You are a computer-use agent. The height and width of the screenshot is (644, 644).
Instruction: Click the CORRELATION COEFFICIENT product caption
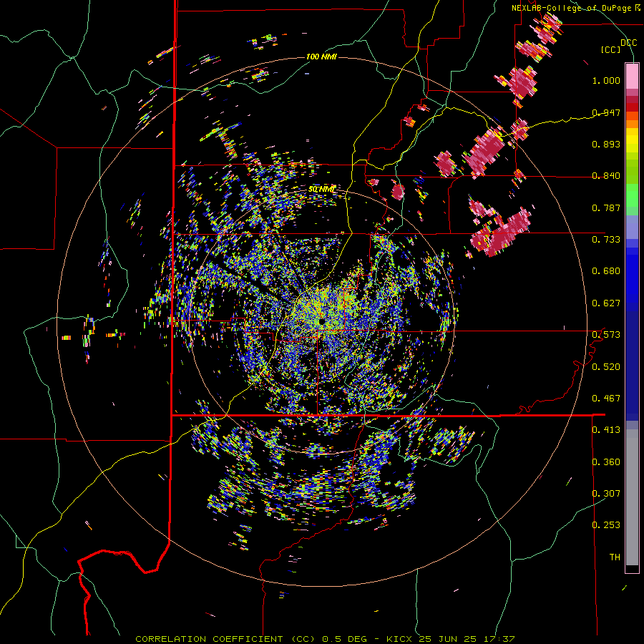pos(325,639)
